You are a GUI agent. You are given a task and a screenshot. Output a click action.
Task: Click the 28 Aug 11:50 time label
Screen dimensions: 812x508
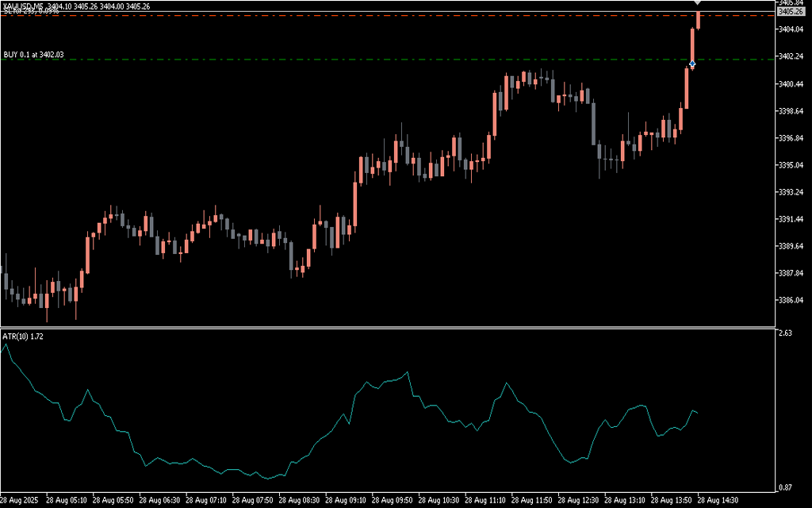coord(532,501)
